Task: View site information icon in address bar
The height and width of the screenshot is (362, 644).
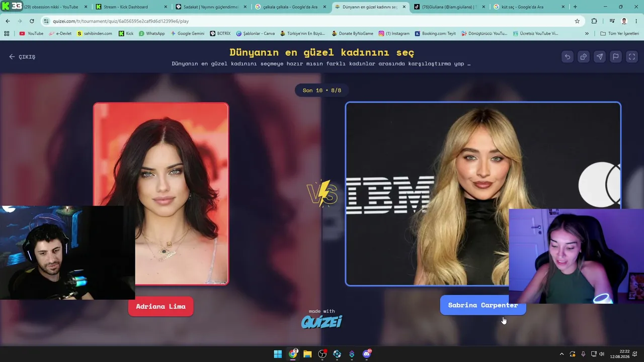Action: [x=46, y=21]
